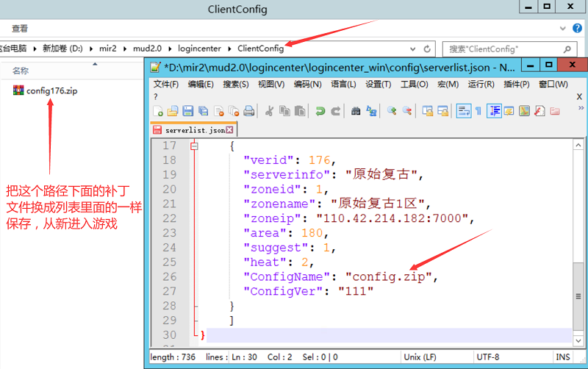This screenshot has width=588, height=369.
Task: Click the Redo arrow icon
Action: click(x=336, y=111)
